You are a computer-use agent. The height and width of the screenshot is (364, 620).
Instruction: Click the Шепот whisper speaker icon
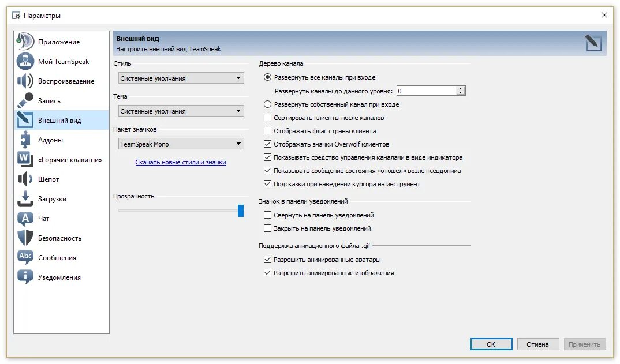25,179
